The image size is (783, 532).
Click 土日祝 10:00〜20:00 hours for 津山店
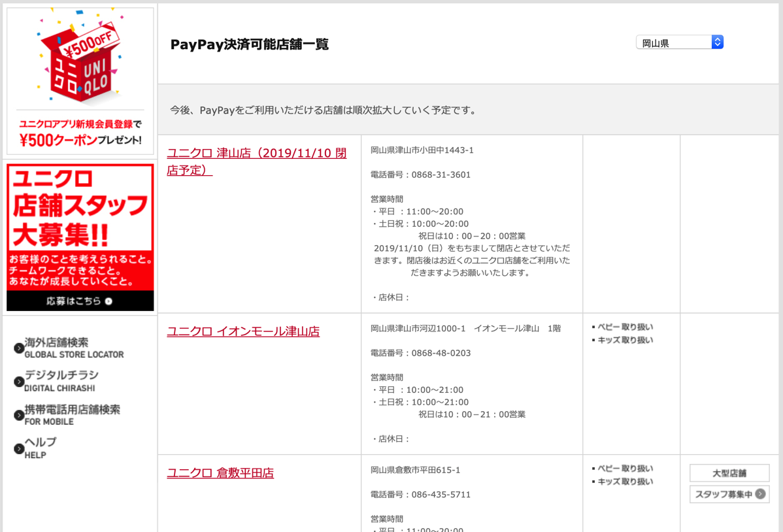[x=420, y=224]
